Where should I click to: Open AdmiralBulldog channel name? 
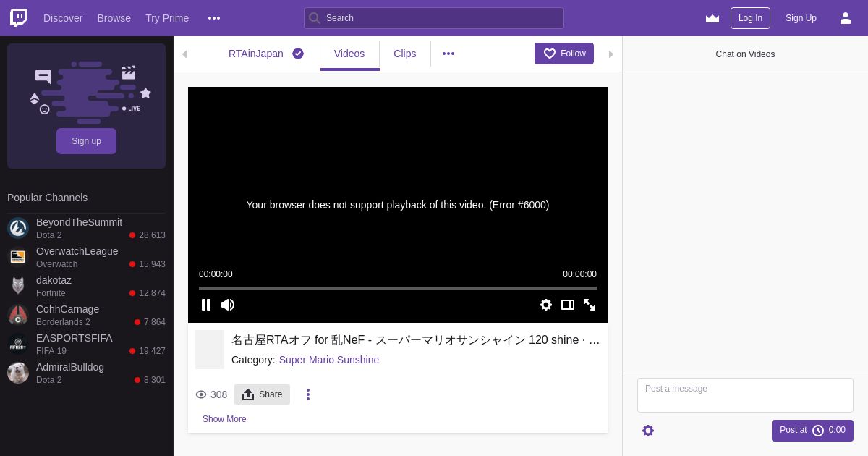70,367
